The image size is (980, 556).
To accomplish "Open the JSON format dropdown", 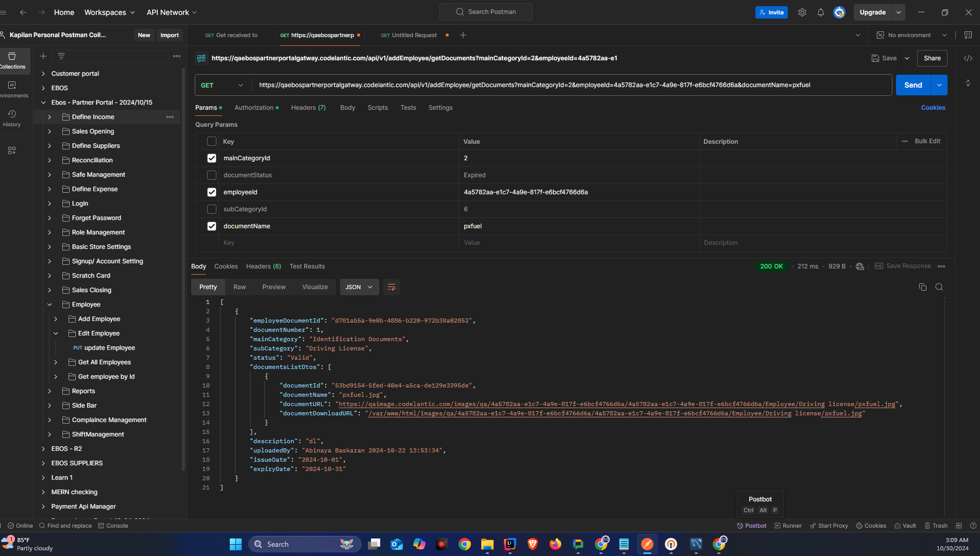I will click(x=359, y=287).
